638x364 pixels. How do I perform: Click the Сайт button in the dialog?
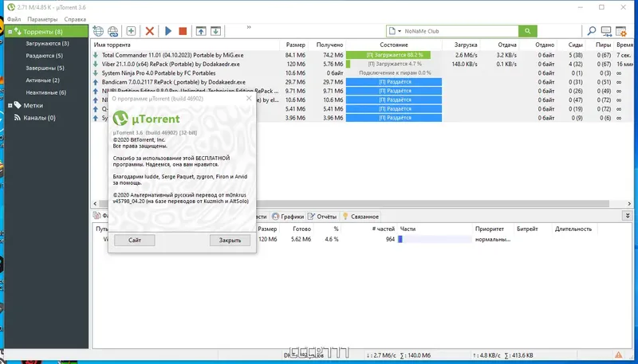[135, 240]
